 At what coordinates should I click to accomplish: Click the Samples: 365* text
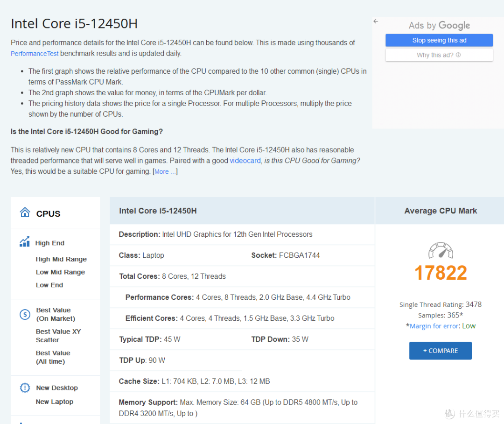coord(441,315)
